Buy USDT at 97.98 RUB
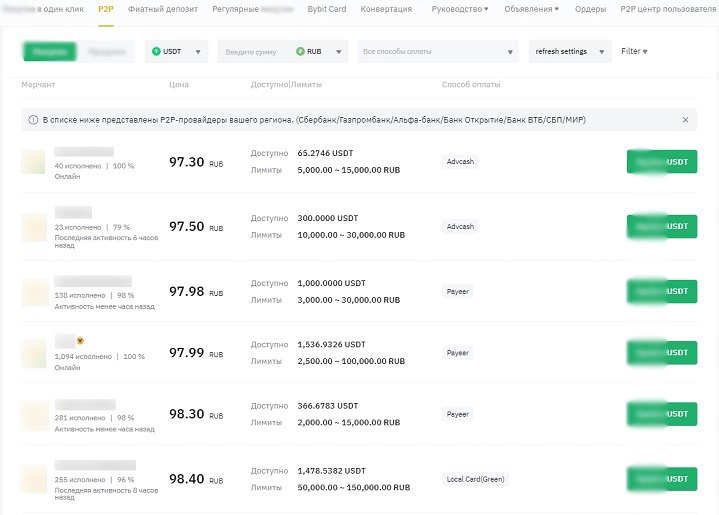 (662, 291)
